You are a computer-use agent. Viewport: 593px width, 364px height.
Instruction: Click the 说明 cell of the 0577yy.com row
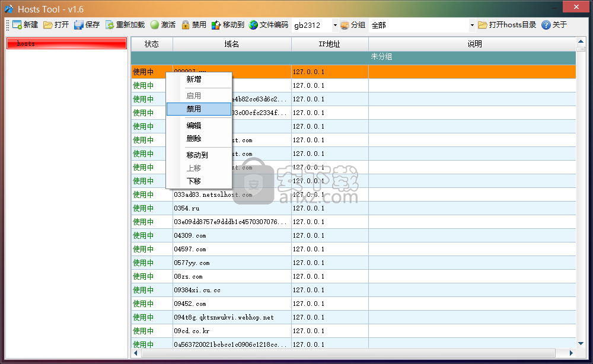click(473, 263)
